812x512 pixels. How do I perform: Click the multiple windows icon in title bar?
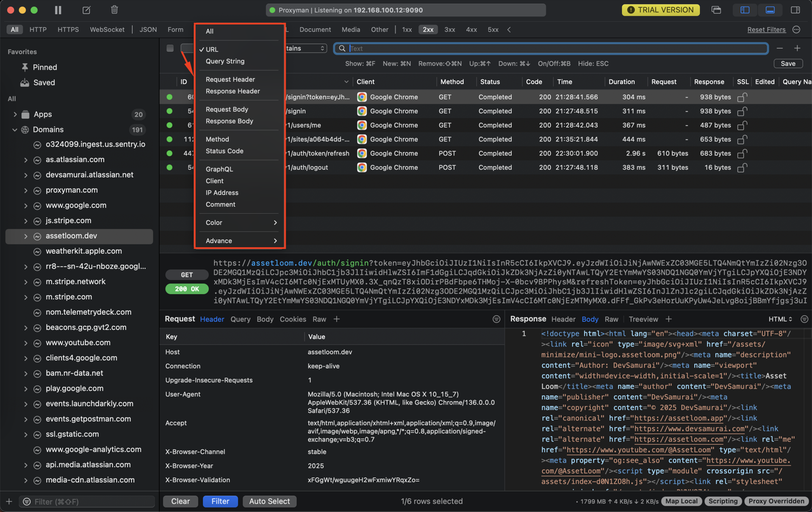pos(716,10)
